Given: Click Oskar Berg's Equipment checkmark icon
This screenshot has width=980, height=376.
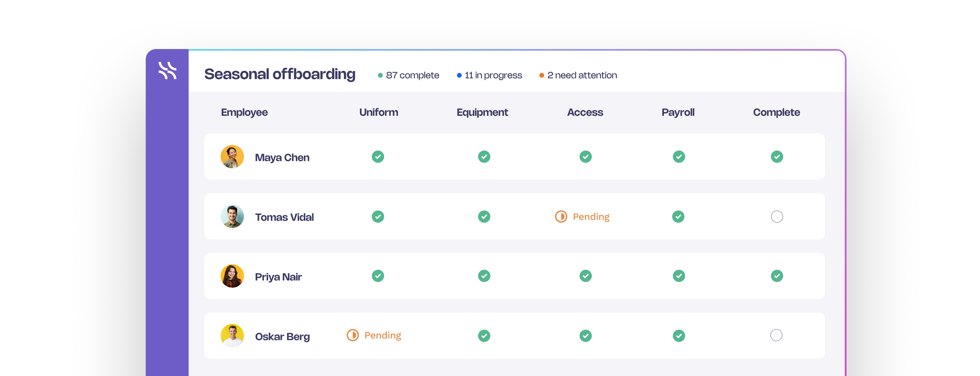Looking at the screenshot, I should [x=484, y=336].
